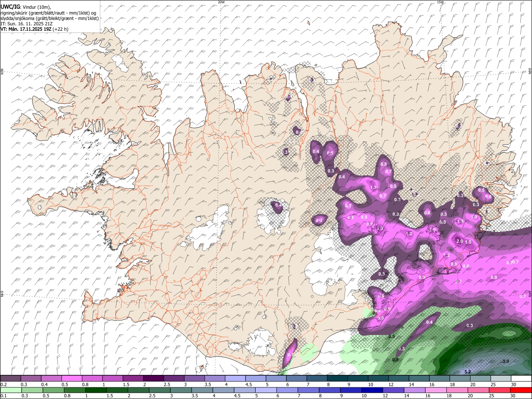This screenshot has width=532, height=399.
Task: Pick the medium green 0.5 swatch in the lower legend row
Action: (x=53, y=390)
